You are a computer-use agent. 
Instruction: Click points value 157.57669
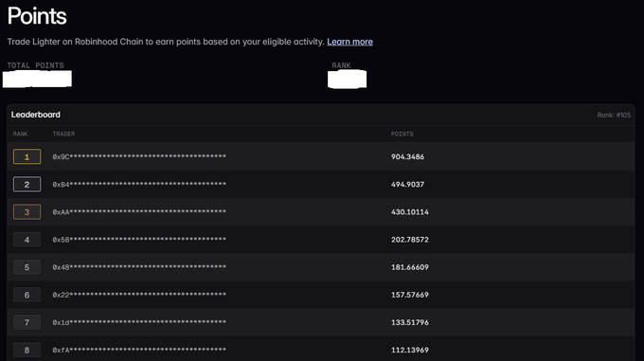pyautogui.click(x=409, y=295)
